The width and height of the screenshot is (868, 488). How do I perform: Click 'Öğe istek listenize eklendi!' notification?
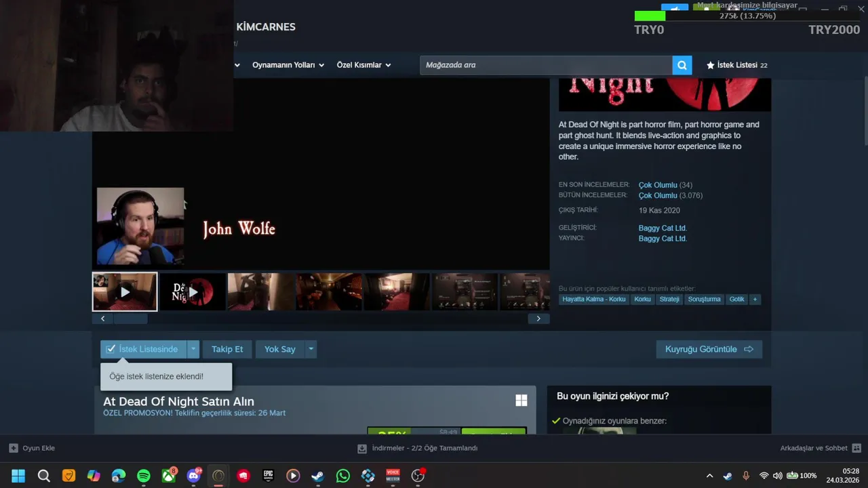coord(166,376)
